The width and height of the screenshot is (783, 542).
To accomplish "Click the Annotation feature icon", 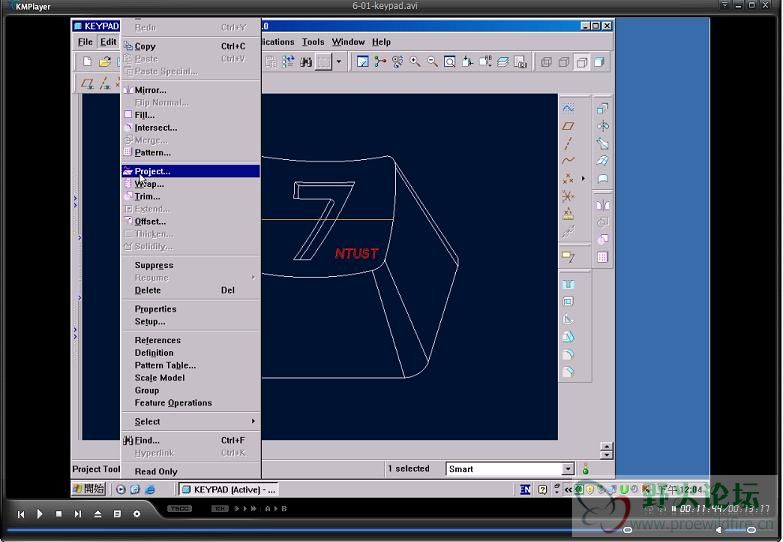I will (568, 257).
